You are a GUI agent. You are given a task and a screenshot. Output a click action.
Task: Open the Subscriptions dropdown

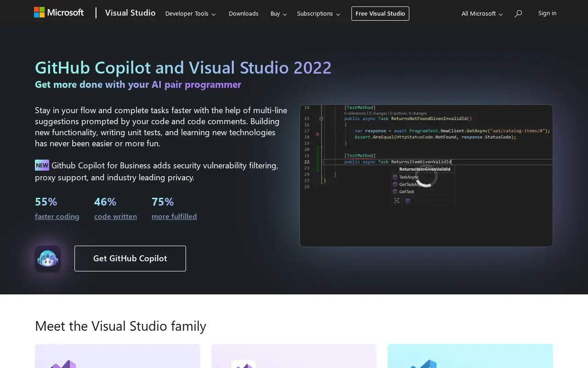(x=319, y=14)
